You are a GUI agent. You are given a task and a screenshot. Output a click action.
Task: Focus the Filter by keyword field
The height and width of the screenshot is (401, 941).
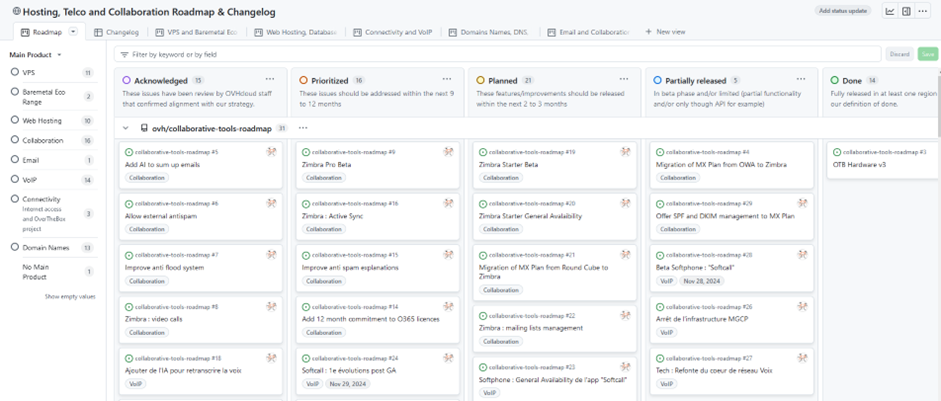498,55
